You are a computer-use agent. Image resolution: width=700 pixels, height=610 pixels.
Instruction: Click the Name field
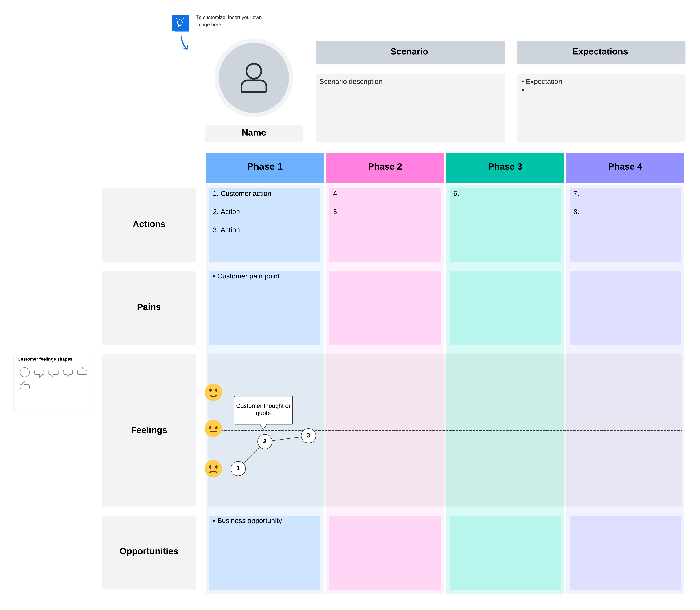pos(254,133)
